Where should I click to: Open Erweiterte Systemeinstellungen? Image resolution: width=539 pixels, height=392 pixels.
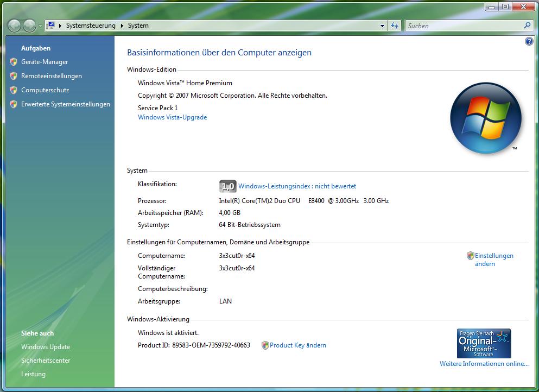coord(66,104)
